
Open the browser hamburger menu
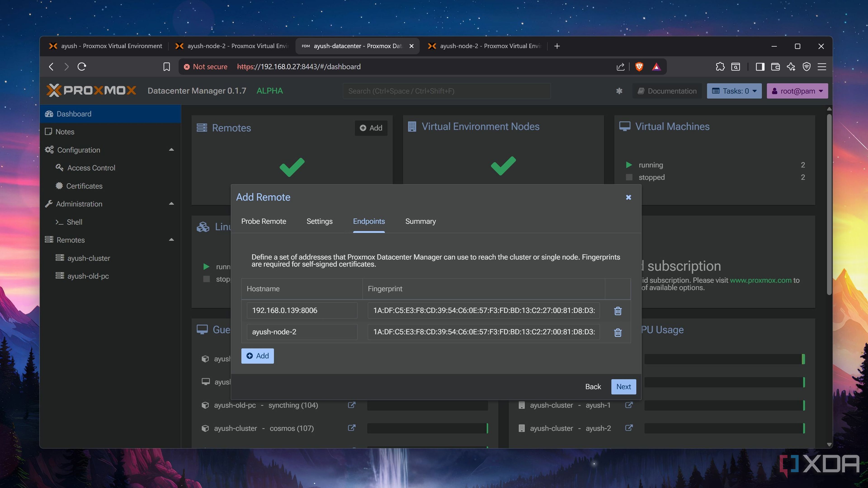(822, 67)
